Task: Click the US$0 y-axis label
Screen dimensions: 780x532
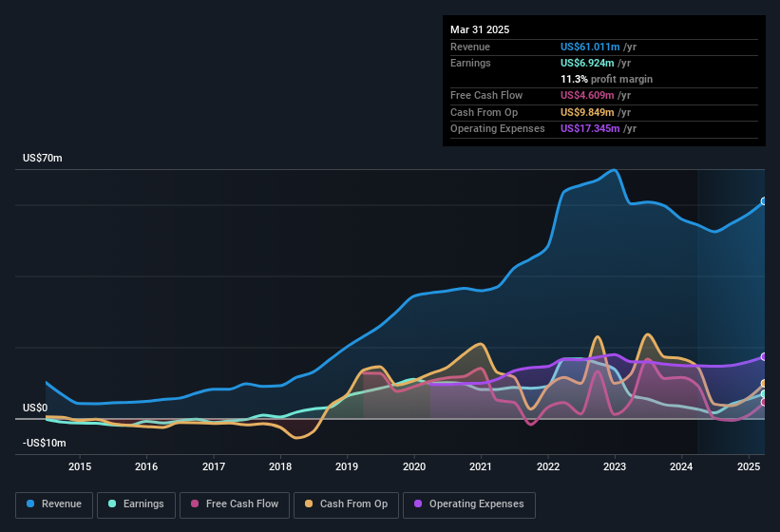Action: pos(35,408)
